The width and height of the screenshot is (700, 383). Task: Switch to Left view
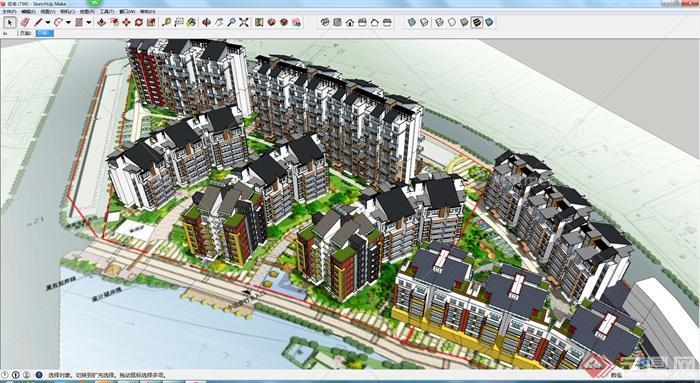[388, 22]
